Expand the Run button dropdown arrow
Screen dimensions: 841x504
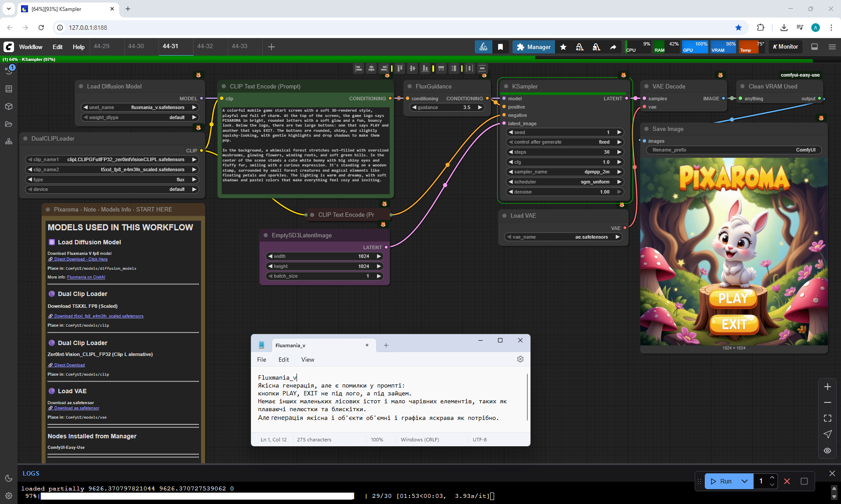745,481
